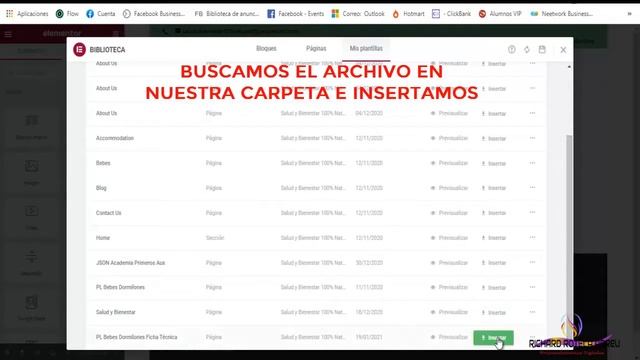Insertar the Bebes template
The height and width of the screenshot is (360, 640).
[494, 163]
